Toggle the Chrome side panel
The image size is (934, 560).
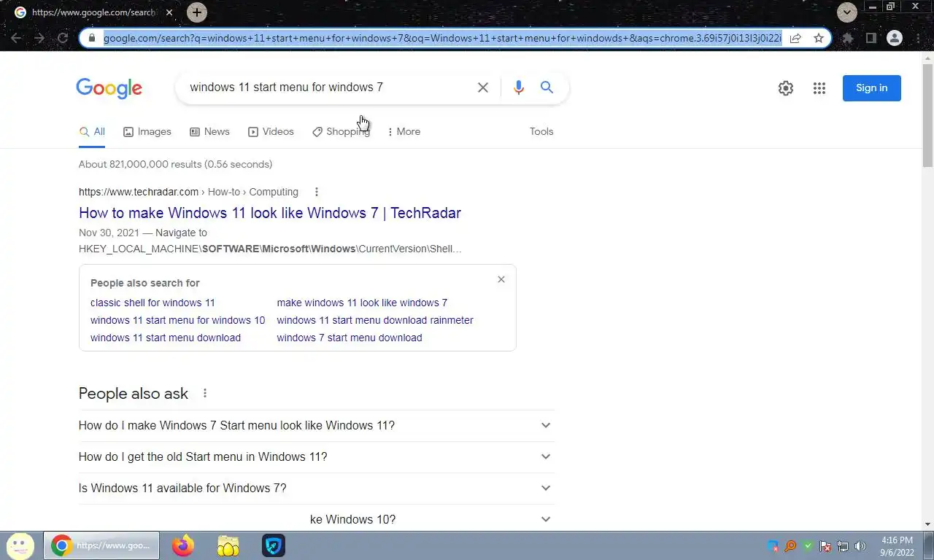871,38
